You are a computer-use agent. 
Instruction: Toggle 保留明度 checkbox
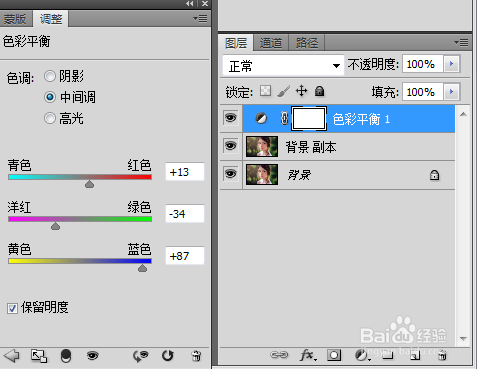(12, 308)
